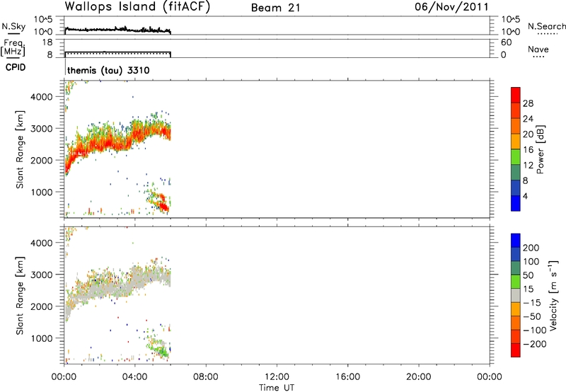Click the "28" power colorbar label

[x=528, y=103]
